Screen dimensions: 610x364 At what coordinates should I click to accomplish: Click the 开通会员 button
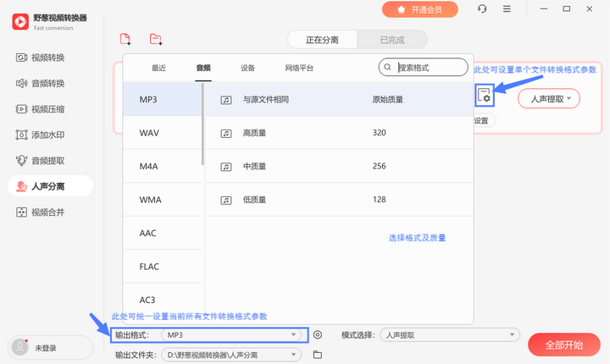point(419,9)
